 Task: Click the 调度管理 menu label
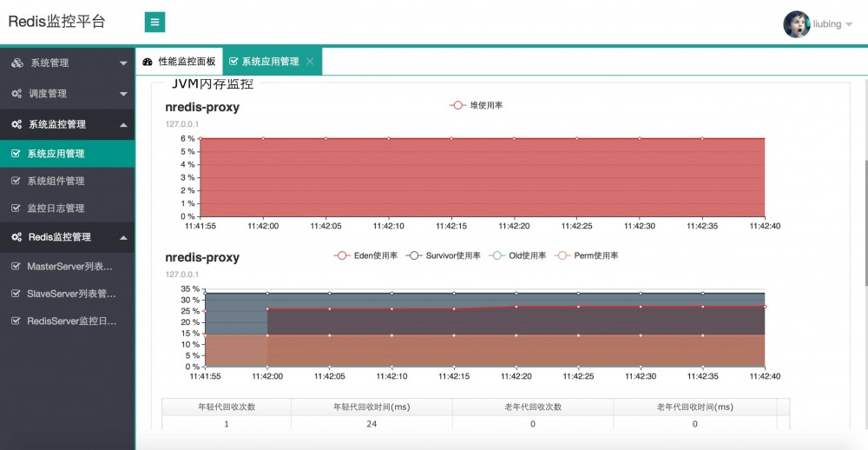(48, 94)
